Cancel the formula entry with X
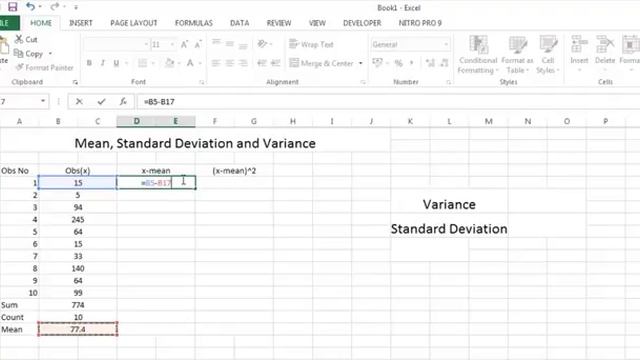This screenshot has height=360, width=640. click(79, 102)
